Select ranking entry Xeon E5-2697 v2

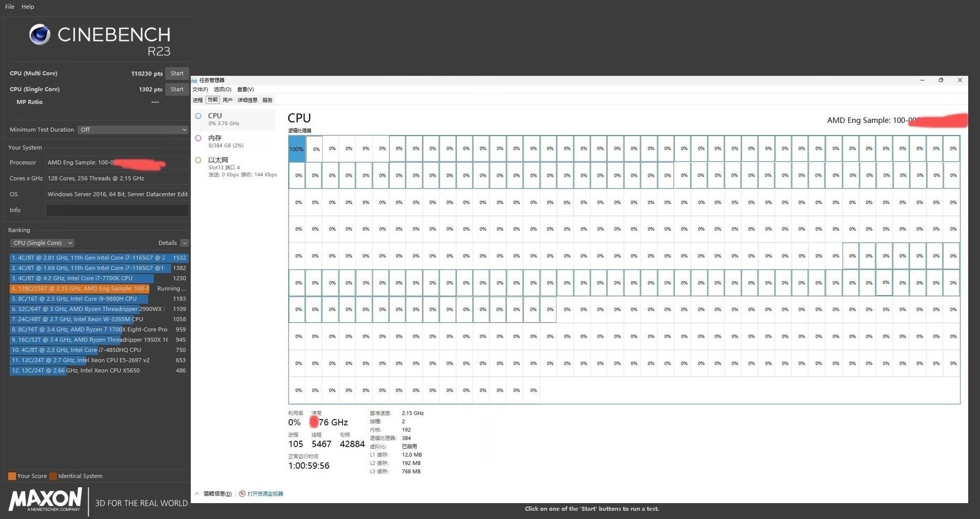(x=99, y=360)
